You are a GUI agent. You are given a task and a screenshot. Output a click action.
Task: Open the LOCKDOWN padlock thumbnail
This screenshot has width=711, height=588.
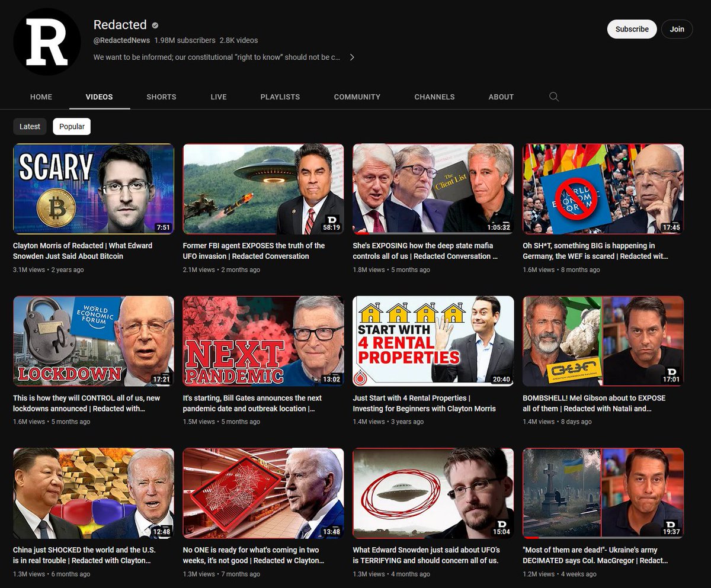pos(94,341)
